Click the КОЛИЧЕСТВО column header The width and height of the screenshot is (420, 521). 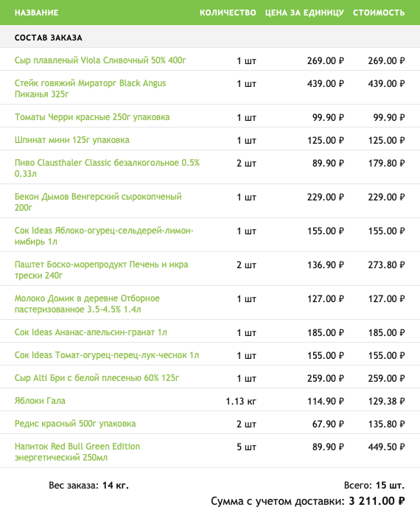coord(228,13)
